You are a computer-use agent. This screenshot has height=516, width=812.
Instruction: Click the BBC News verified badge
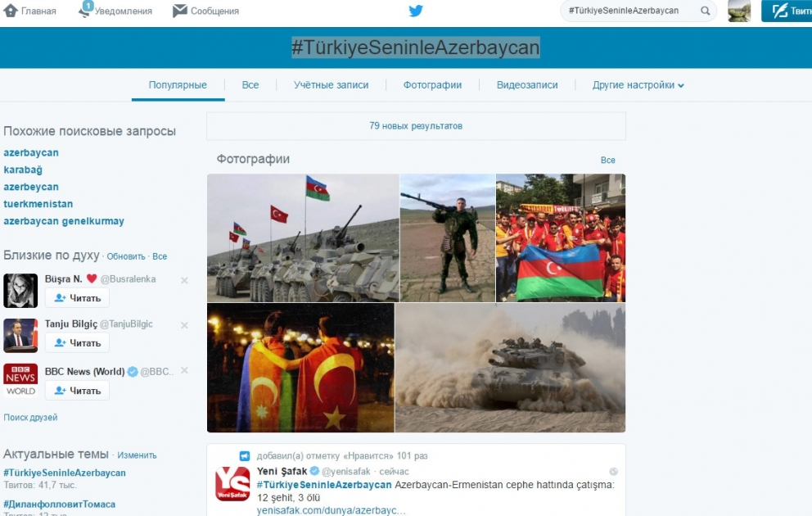click(x=133, y=372)
